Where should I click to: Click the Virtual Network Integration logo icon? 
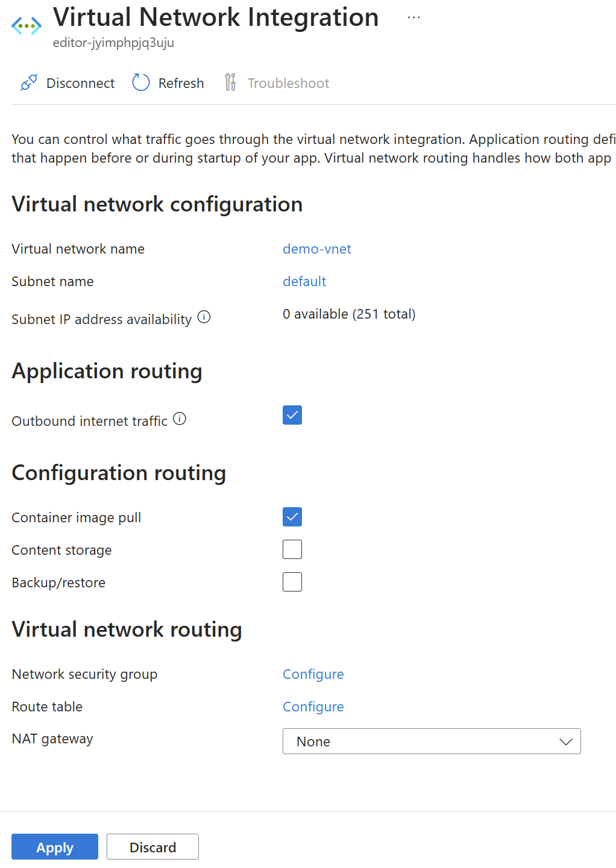click(27, 26)
